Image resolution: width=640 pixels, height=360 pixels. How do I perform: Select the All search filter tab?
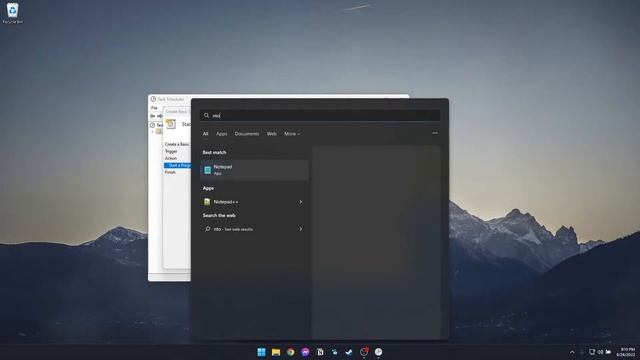pyautogui.click(x=205, y=134)
